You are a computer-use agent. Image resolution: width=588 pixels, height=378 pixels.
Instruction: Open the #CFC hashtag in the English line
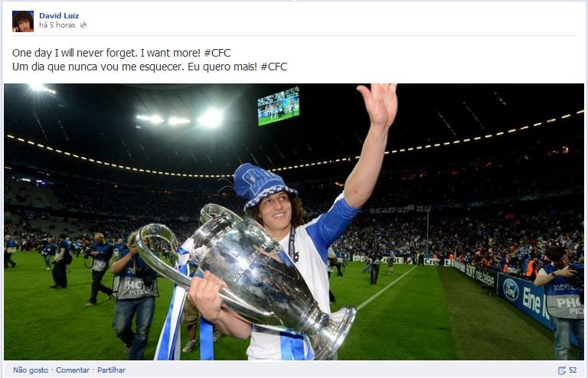coord(217,53)
